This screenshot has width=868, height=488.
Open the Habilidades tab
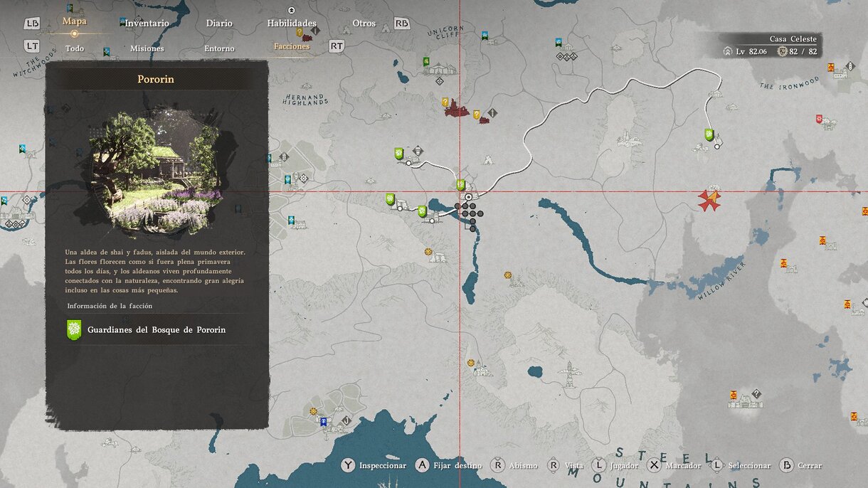click(292, 23)
